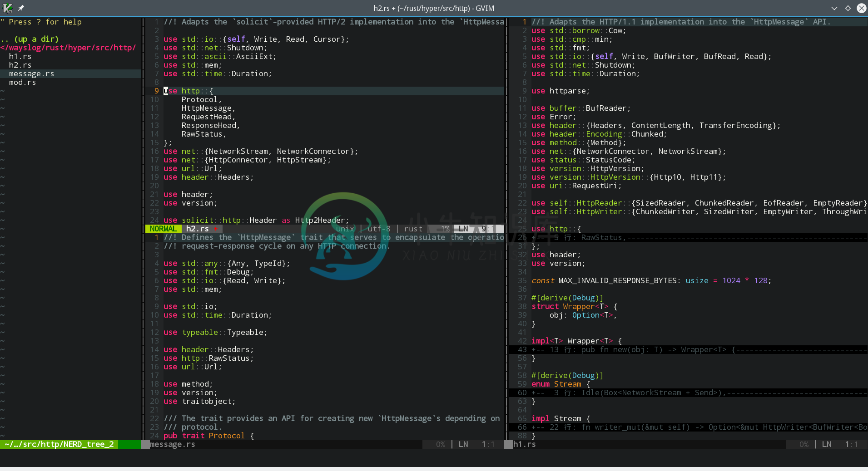The width and height of the screenshot is (868, 471).
Task: Click 'use std::borrow::Cow;' in h1.rs
Action: pyautogui.click(x=579, y=30)
